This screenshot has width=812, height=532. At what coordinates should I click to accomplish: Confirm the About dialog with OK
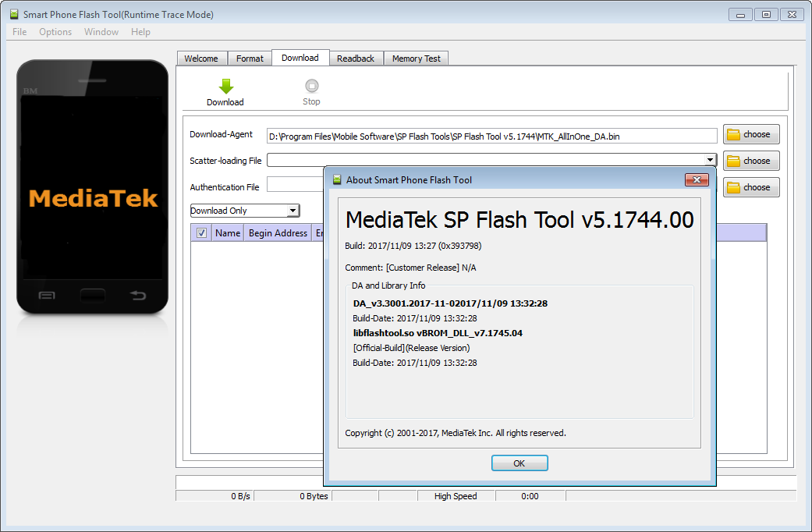[519, 463]
